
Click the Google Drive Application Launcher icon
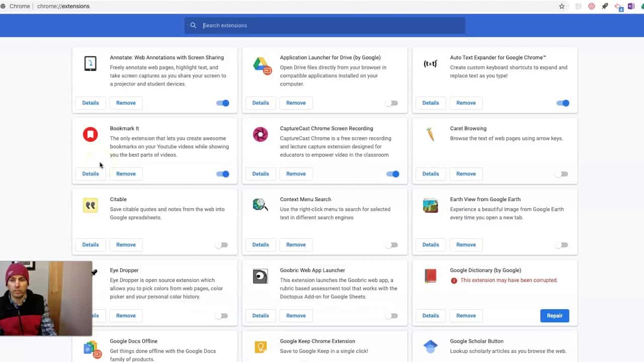click(262, 65)
